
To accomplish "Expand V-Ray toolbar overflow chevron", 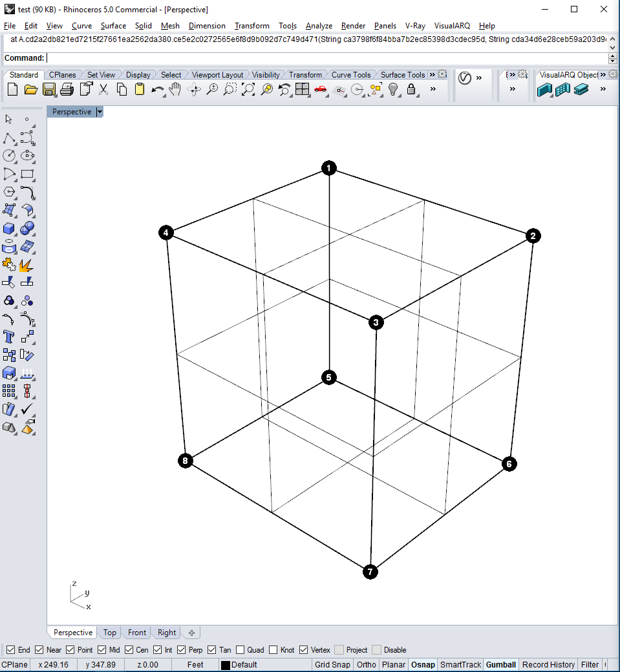I will (479, 78).
